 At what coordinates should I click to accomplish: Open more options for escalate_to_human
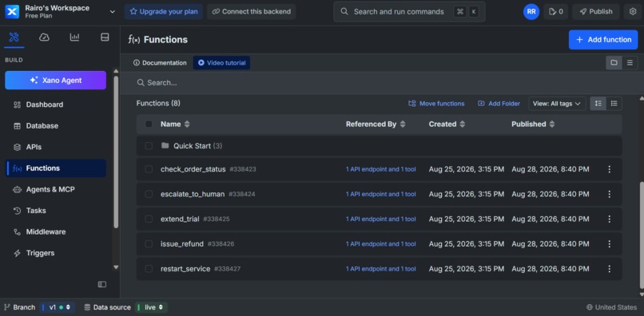coord(609,194)
